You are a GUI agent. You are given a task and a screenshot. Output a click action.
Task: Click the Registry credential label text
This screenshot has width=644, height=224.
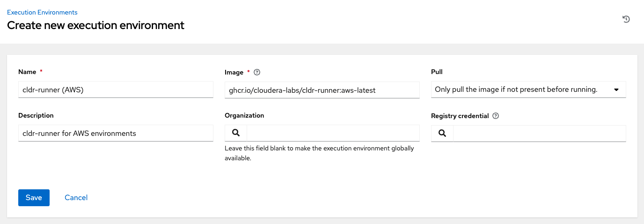click(x=460, y=116)
